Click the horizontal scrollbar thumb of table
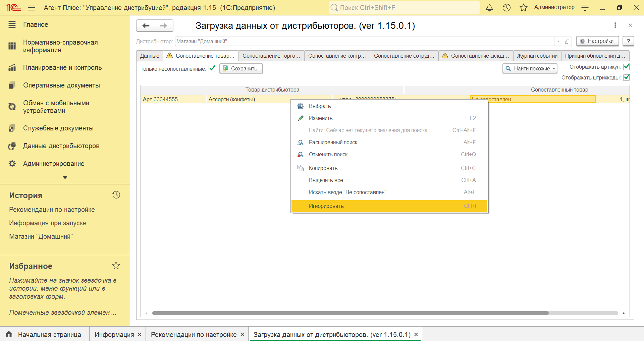The image size is (644, 341). 350,313
